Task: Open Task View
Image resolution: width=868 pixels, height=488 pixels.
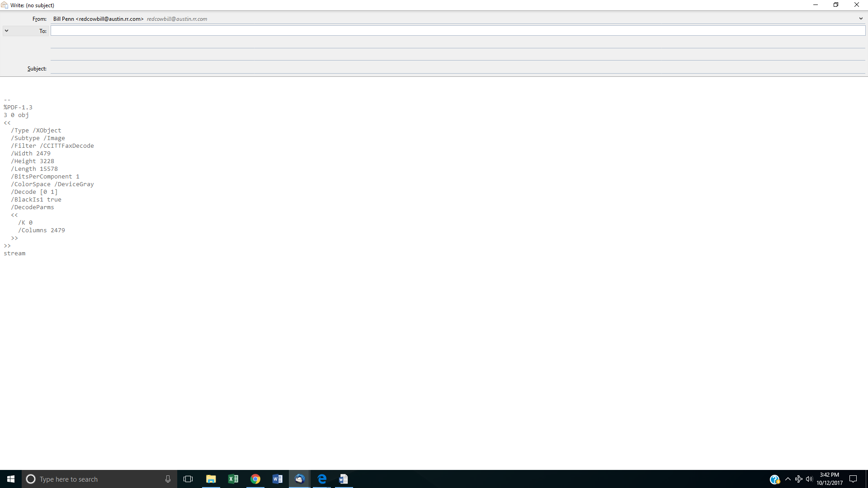Action: pyautogui.click(x=188, y=479)
